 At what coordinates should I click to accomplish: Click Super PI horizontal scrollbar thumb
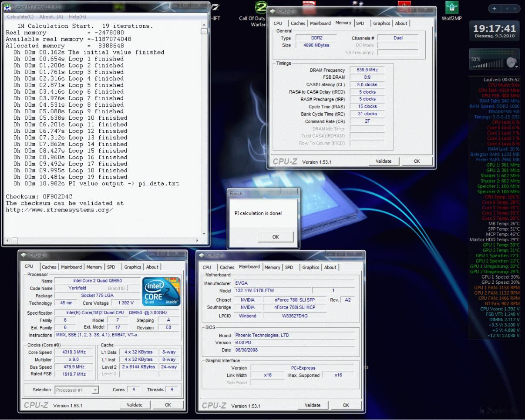(x=14, y=240)
